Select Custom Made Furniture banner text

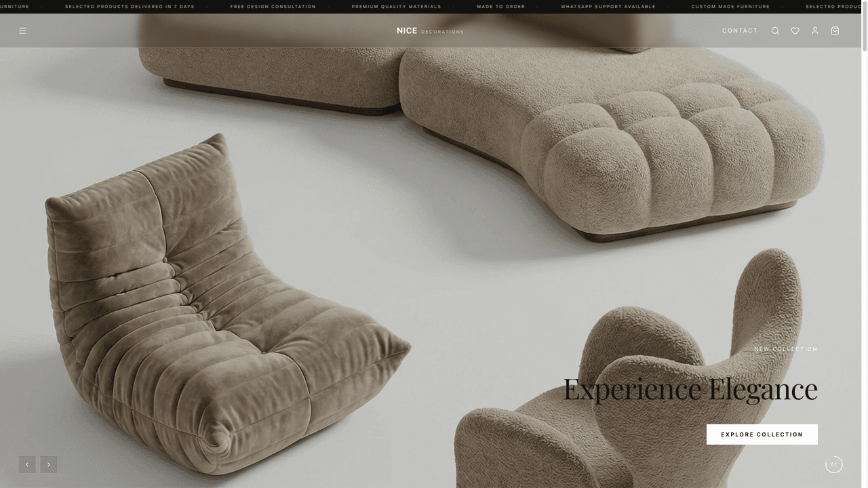(731, 7)
